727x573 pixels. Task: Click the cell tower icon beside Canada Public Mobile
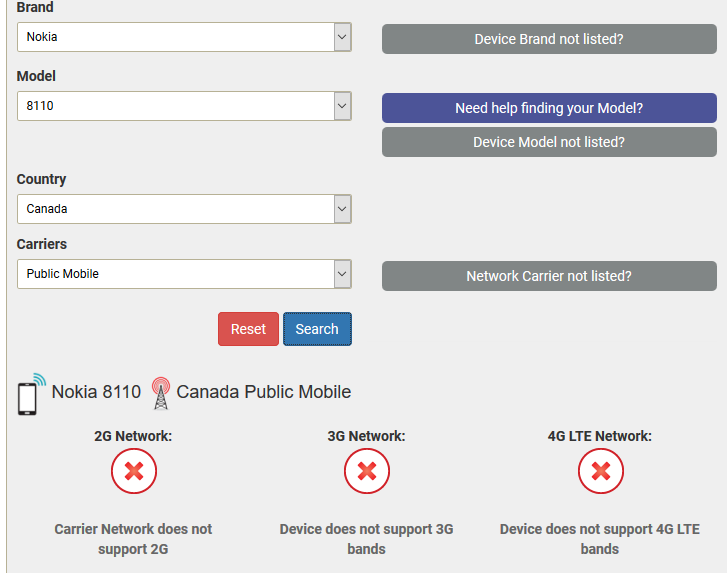click(160, 393)
